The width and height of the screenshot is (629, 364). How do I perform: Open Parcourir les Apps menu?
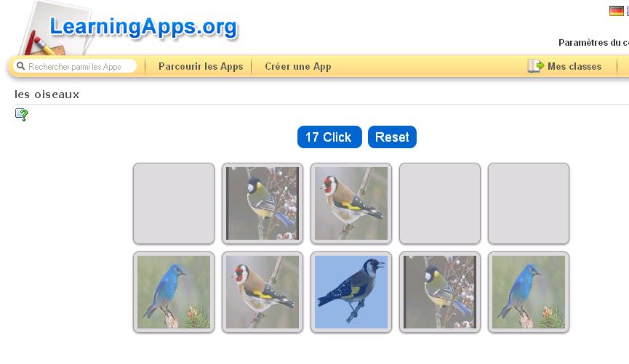click(201, 67)
